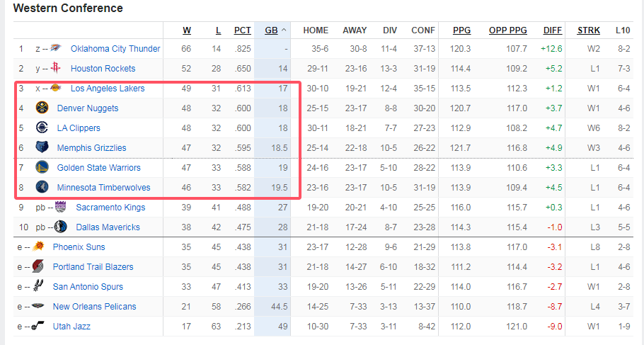
Task: Sort the table by W column
Action: point(187,30)
